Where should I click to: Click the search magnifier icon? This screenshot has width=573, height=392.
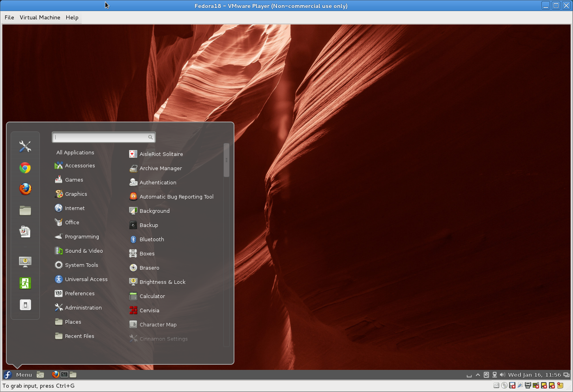[x=150, y=137]
